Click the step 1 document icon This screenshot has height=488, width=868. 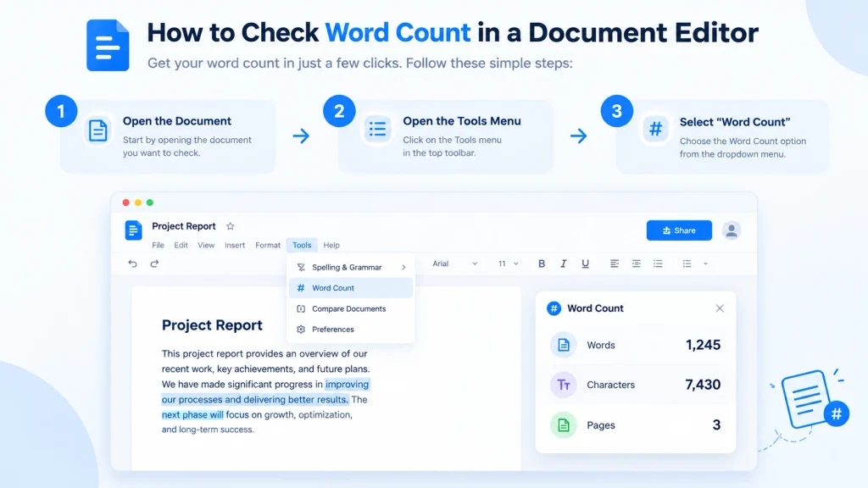point(98,130)
